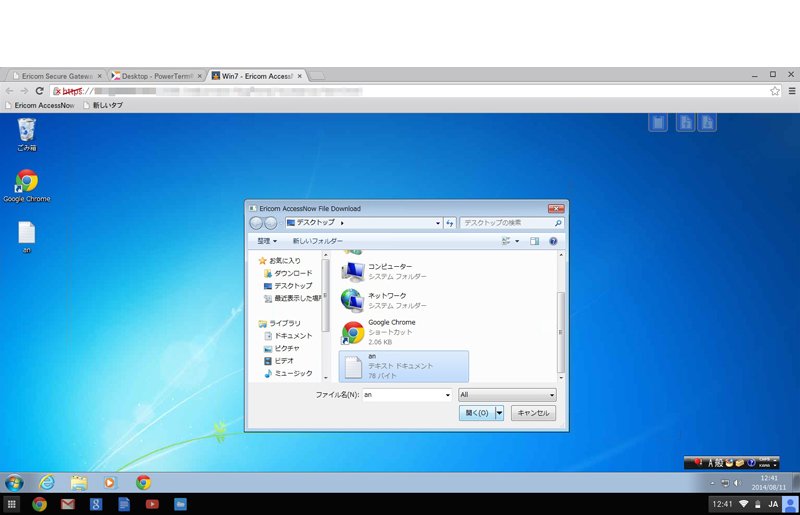
Task: Toggle the preview pane icon in dialog
Action: [x=534, y=241]
